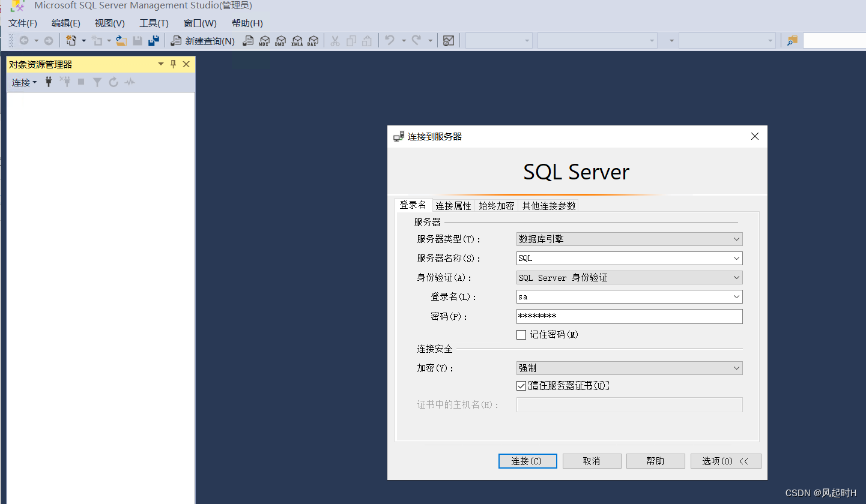The width and height of the screenshot is (866, 504).
Task: Click the Connect plug icon in Object Explorer
Action: 48,82
